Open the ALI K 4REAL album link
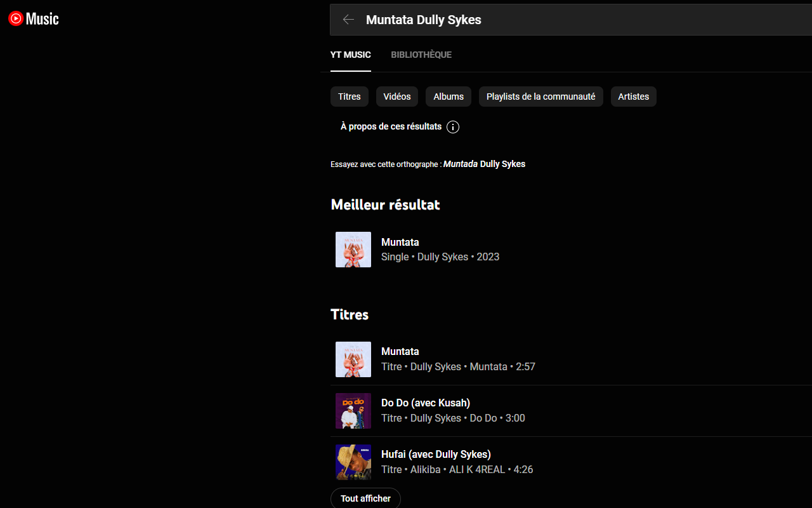Image resolution: width=812 pixels, height=508 pixels. 477,469
